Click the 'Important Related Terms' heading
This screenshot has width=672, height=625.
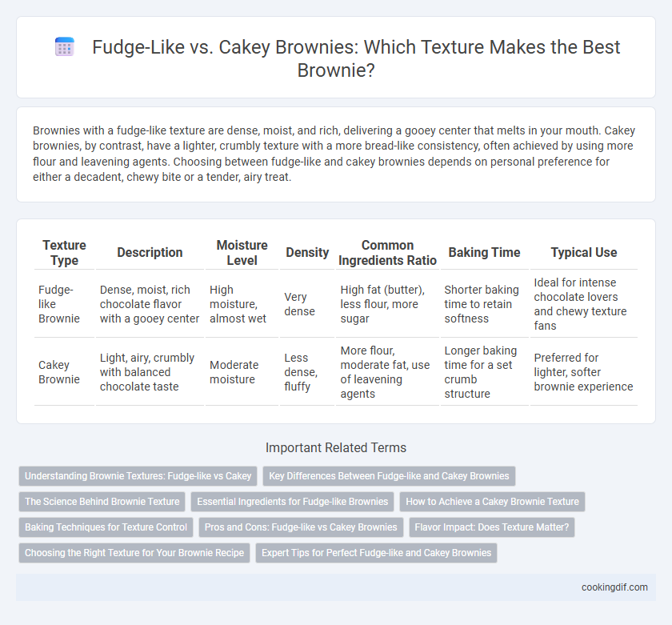tap(336, 447)
